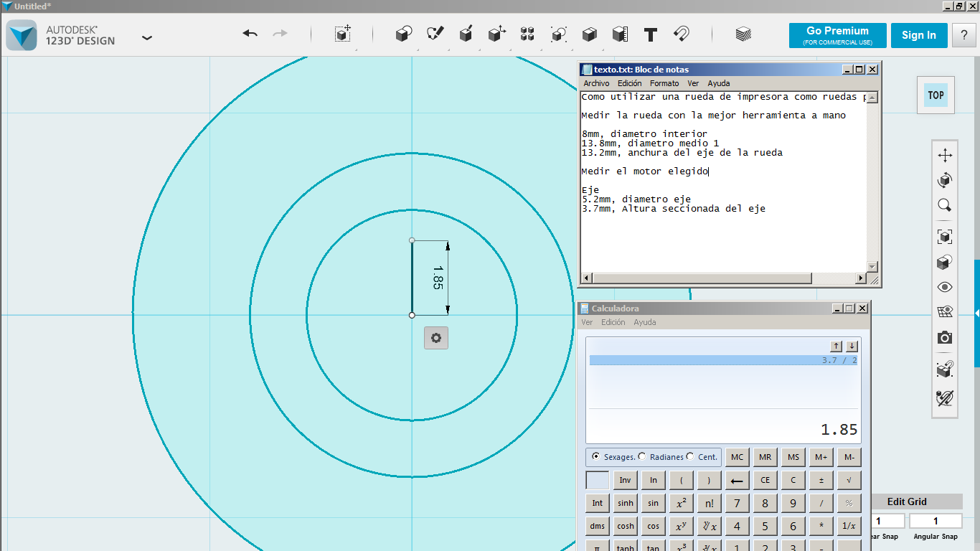This screenshot has height=551, width=980.
Task: Select Sexages. angle mode in Calculadora
Action: coord(595,456)
